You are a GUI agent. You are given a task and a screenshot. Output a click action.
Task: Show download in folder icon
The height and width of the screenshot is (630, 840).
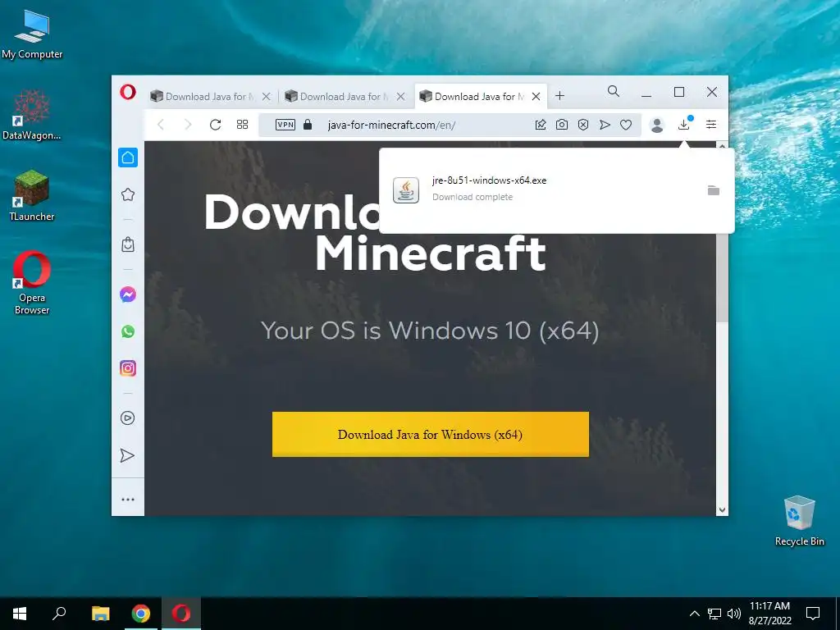pyautogui.click(x=713, y=190)
